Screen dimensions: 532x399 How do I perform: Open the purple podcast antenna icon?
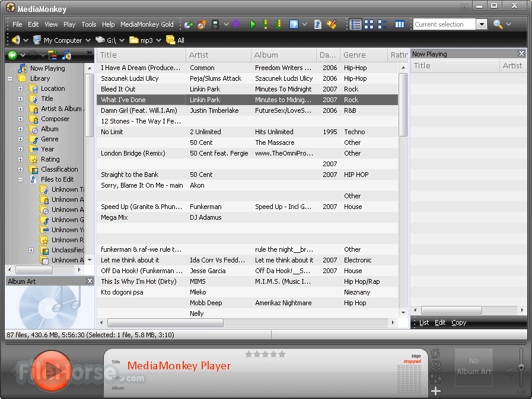coord(236,24)
